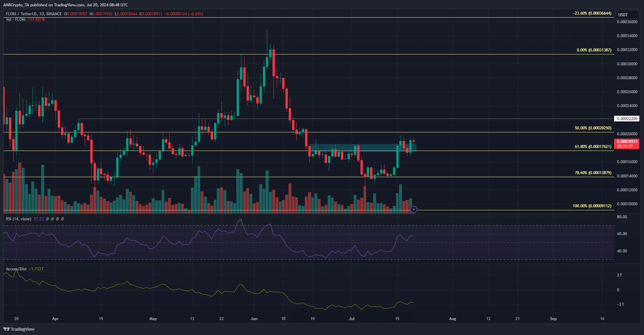Click the 50.00% (0.00020250) Fibonacci label
This screenshot has width=644, height=335.
[593, 128]
